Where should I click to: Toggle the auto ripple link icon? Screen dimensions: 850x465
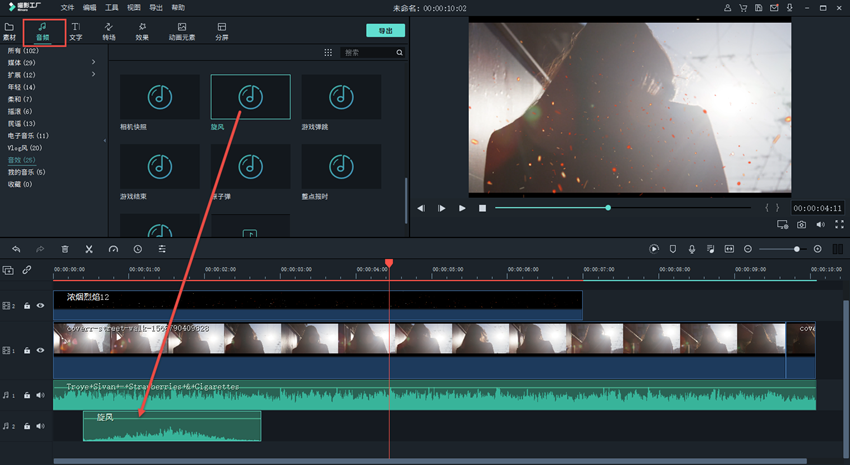(27, 269)
